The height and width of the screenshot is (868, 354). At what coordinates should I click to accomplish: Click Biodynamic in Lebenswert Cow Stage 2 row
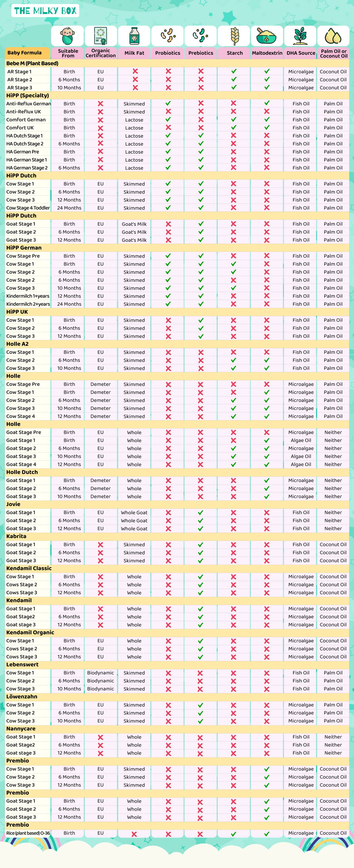(x=100, y=681)
